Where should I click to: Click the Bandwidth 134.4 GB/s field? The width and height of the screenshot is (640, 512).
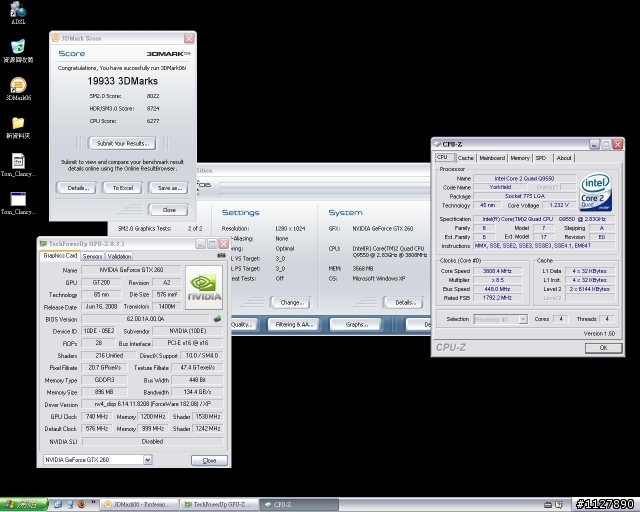pyautogui.click(x=197, y=392)
